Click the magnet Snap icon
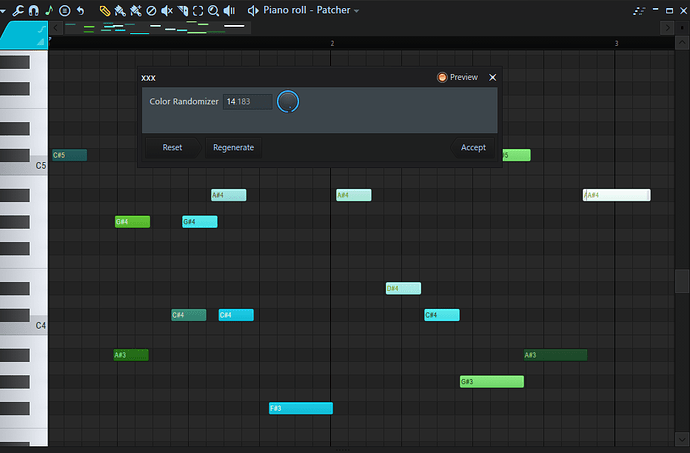Image resolution: width=690 pixels, height=453 pixels. click(x=34, y=10)
